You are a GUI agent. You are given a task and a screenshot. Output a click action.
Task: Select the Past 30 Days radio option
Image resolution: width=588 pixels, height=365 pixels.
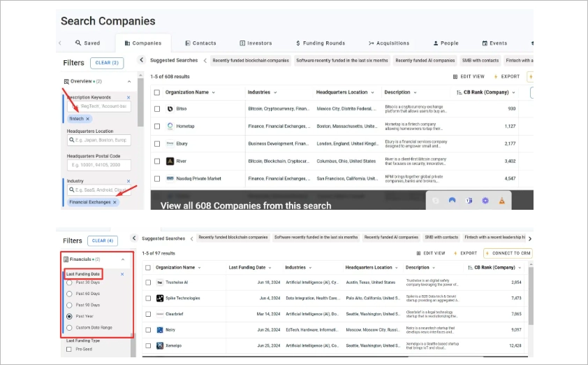pyautogui.click(x=69, y=282)
